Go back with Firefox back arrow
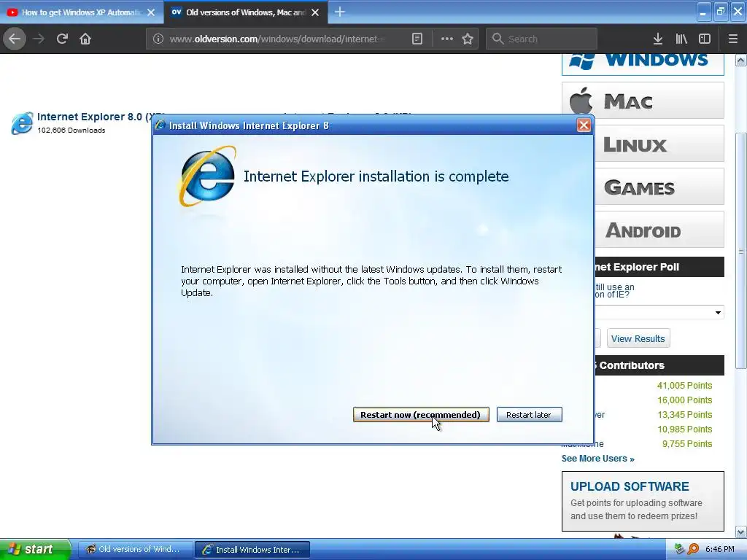Image resolution: width=747 pixels, height=560 pixels. coord(15,39)
